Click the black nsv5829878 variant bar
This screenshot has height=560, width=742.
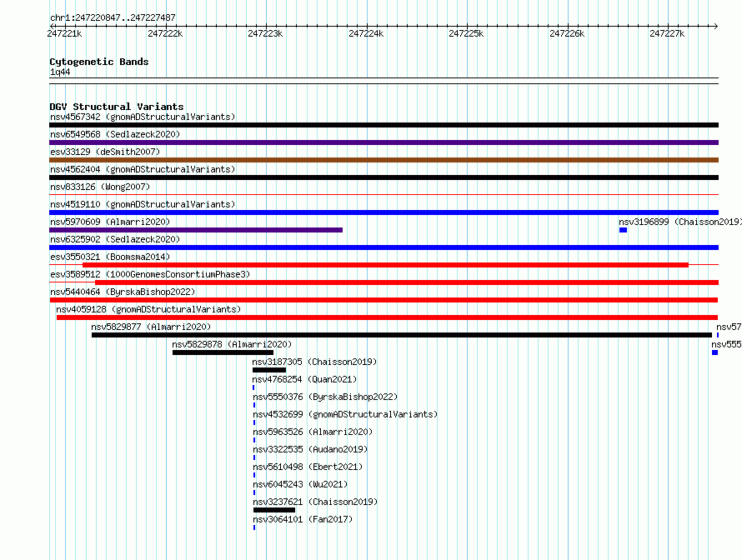click(x=223, y=352)
